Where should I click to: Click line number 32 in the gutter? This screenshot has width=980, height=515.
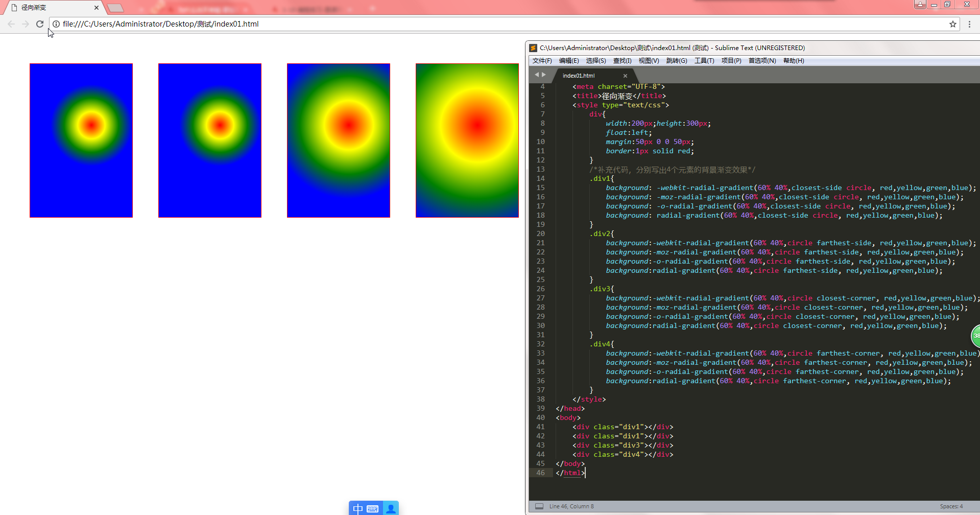[x=540, y=344]
